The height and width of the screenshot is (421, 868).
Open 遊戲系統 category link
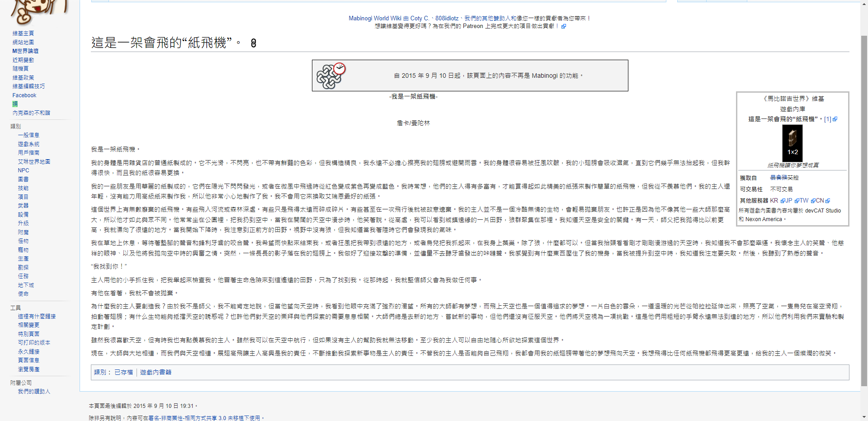[x=28, y=144]
